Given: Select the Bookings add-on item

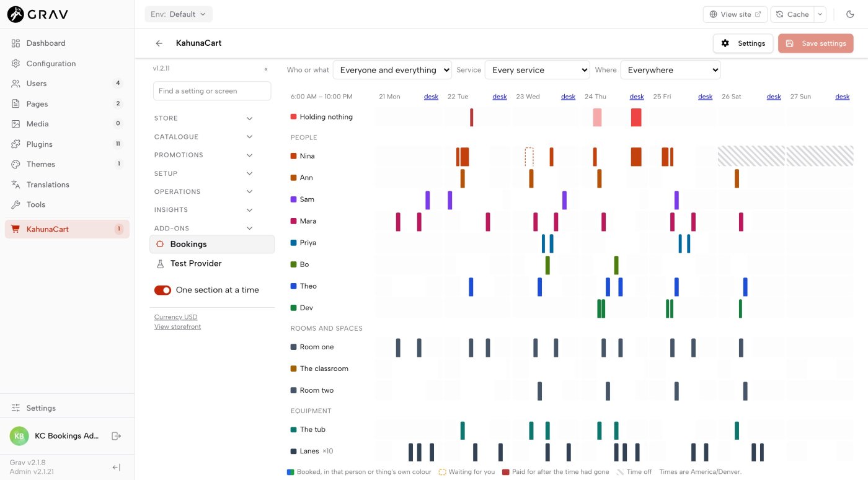Looking at the screenshot, I should pyautogui.click(x=212, y=244).
